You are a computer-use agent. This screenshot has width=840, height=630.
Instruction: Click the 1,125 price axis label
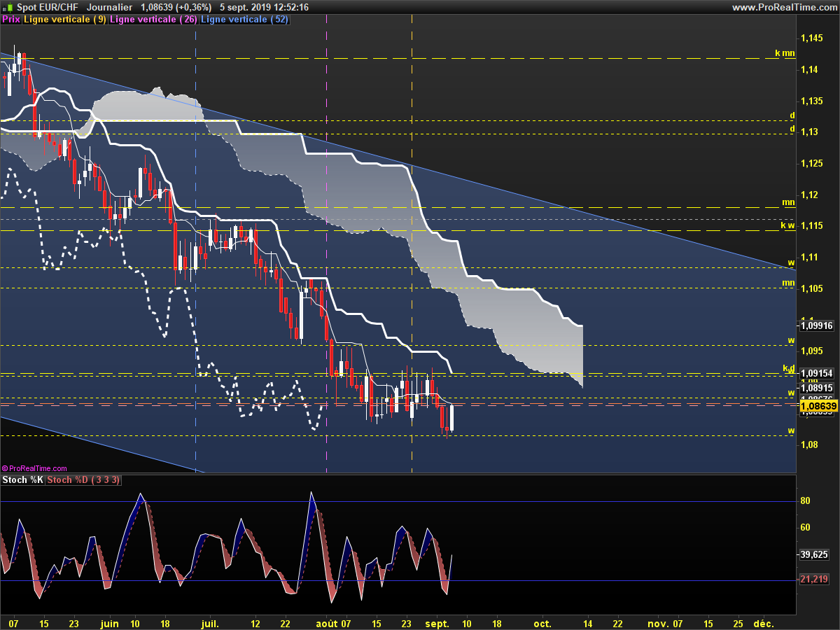click(x=811, y=163)
